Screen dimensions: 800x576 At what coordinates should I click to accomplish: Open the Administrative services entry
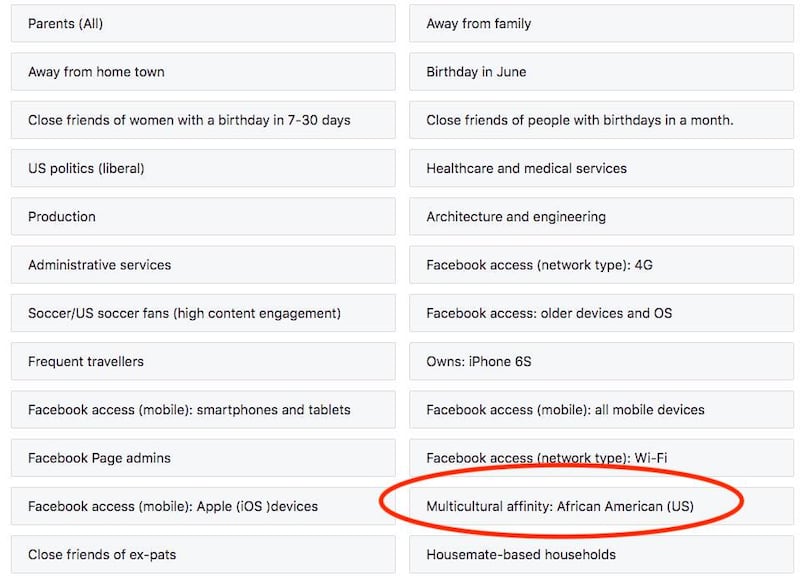(x=203, y=265)
